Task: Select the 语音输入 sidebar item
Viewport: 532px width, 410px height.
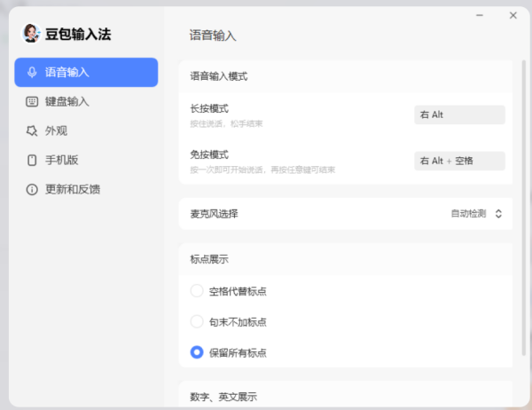Action: 86,73
